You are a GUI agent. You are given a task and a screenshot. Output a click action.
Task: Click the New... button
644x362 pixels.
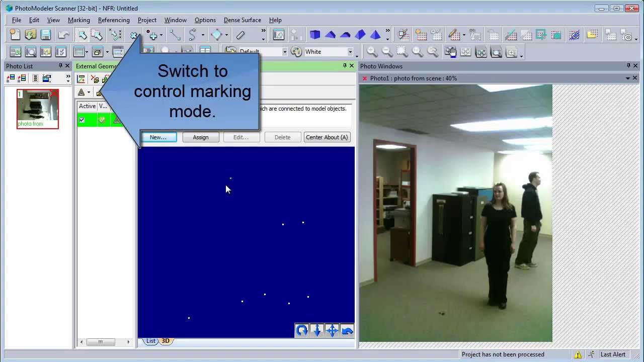(x=158, y=137)
